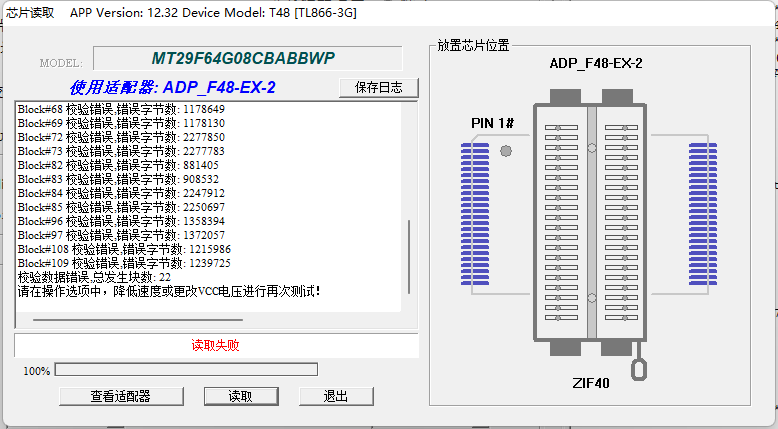Click the left blue pin column graphic
This screenshot has width=778, height=429.
click(x=474, y=214)
